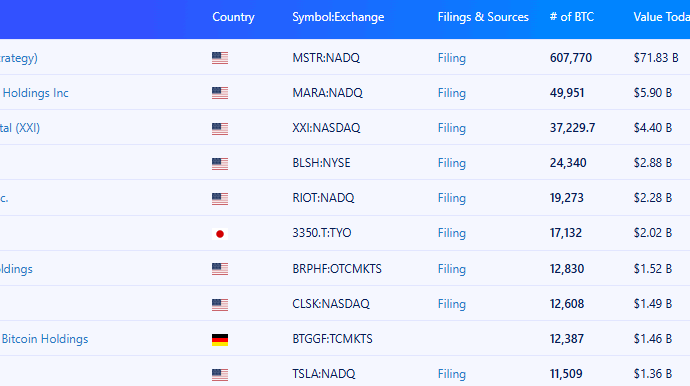The image size is (690, 386).
Task: Click the Symbol:Exchange column header
Action: coord(338,17)
